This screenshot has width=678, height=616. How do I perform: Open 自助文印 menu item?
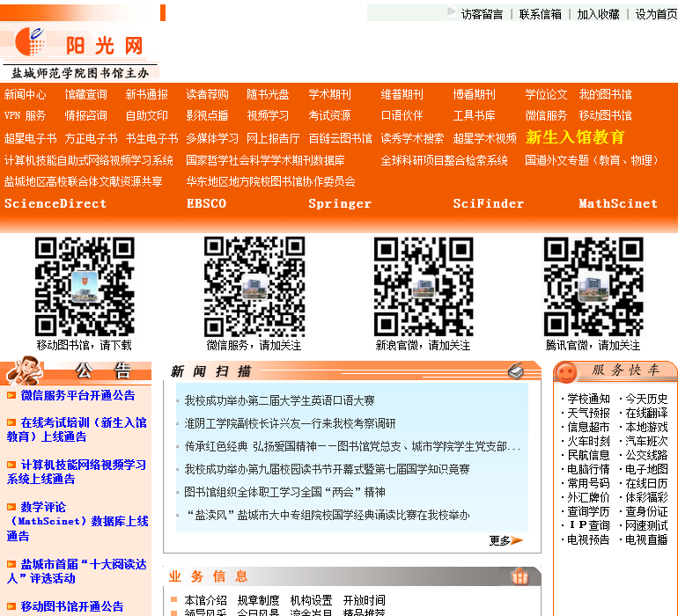click(x=146, y=115)
